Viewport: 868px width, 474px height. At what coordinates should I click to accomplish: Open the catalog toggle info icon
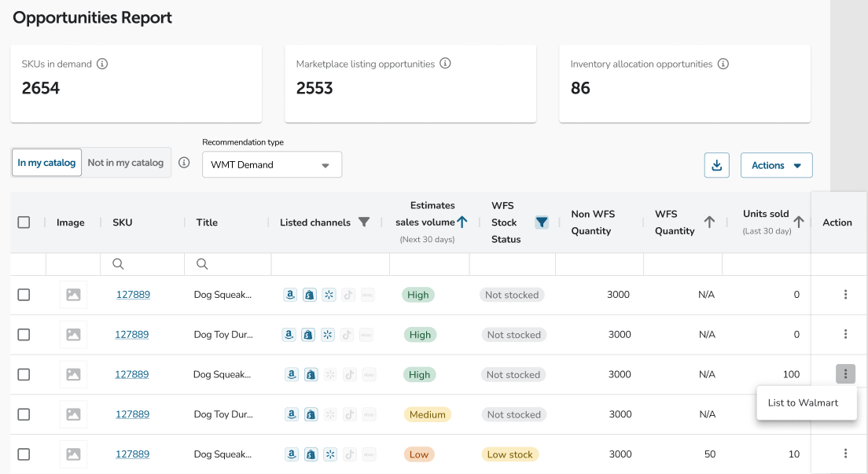click(184, 162)
